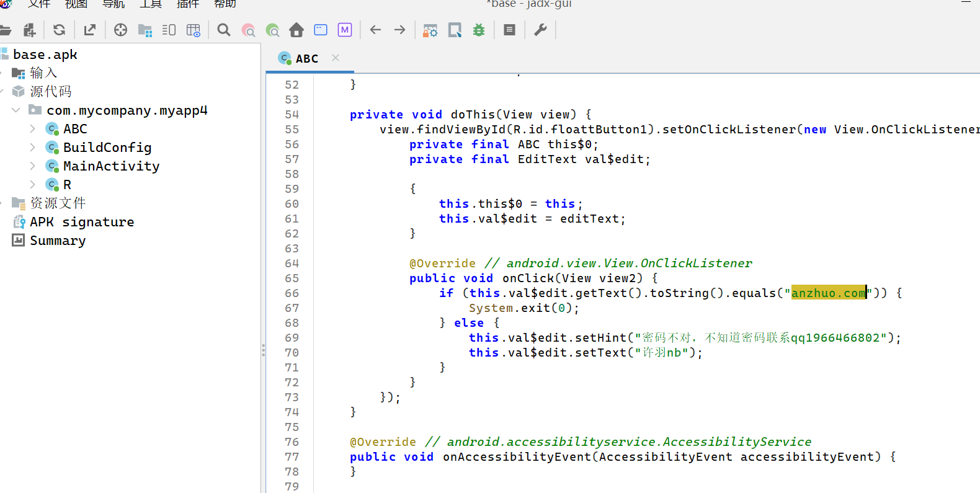
Task: Click the onClick method on line 65
Action: [x=528, y=278]
